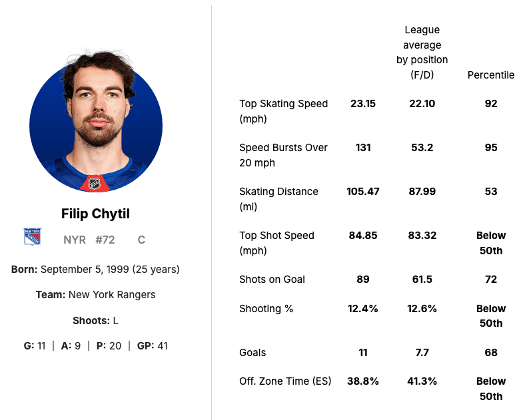The width and height of the screenshot is (525, 420).
Task: Click the Team: New York Rangers text
Action: point(96,295)
